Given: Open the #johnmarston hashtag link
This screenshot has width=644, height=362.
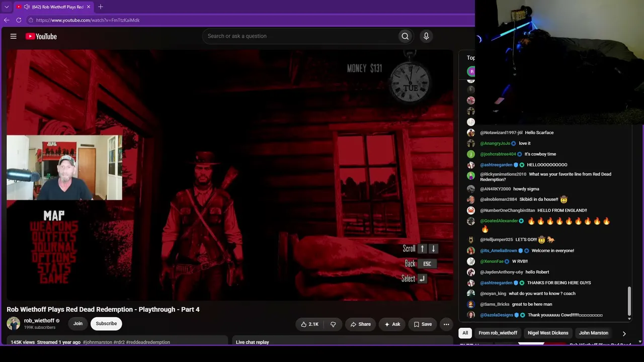Looking at the screenshot, I should point(98,342).
